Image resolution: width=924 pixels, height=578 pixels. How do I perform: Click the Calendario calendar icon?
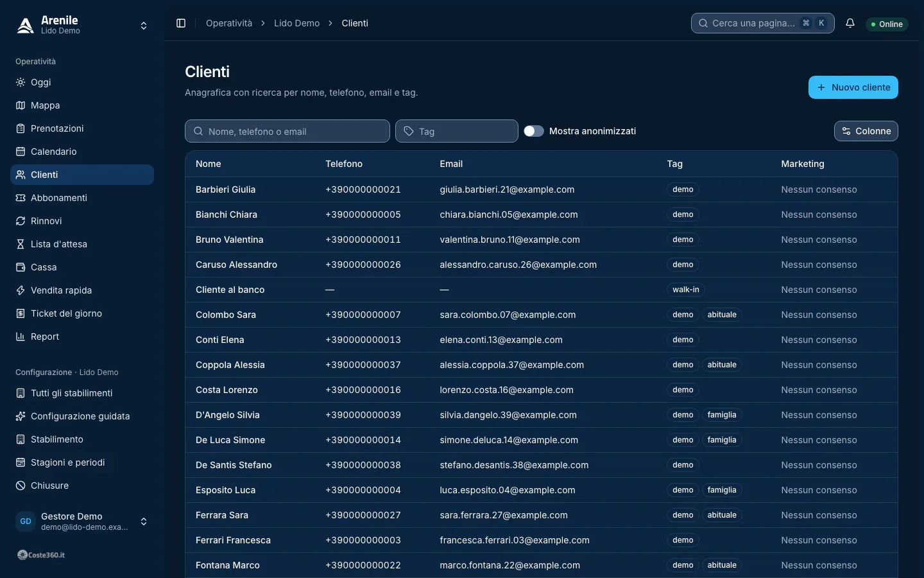(x=21, y=152)
